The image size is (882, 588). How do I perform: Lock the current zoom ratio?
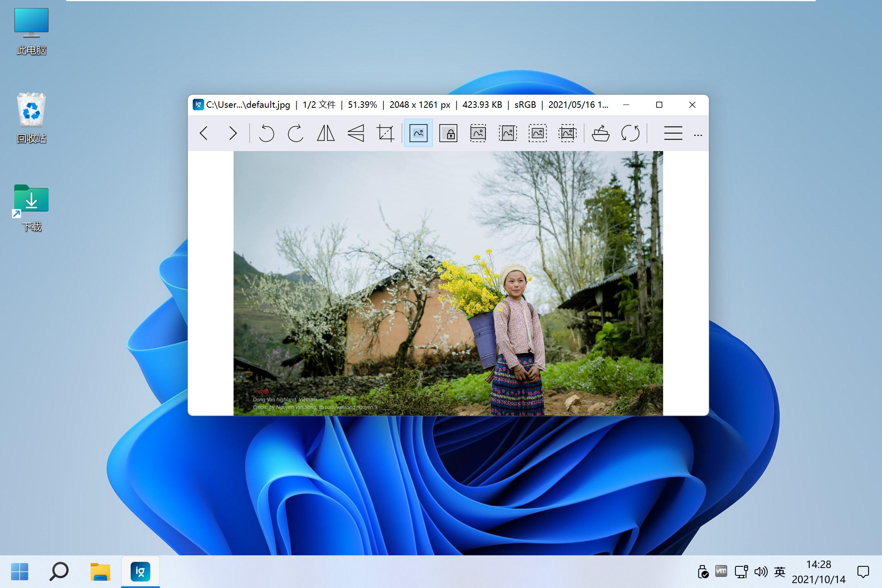[447, 133]
